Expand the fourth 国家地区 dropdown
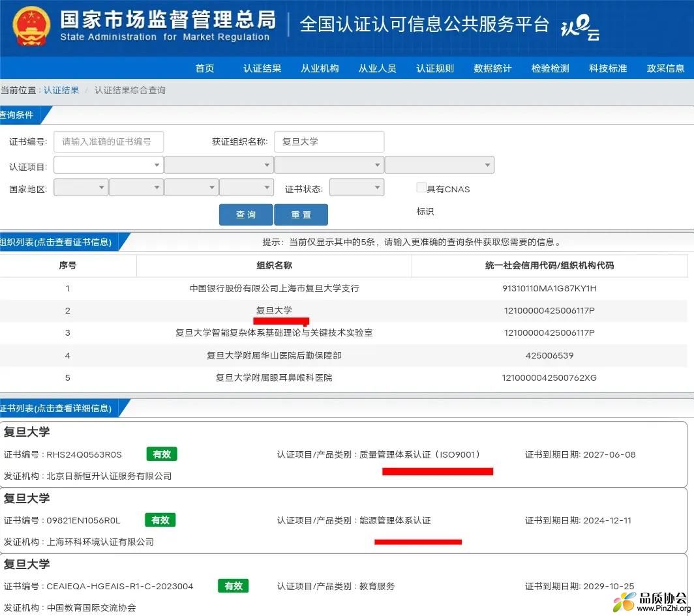 (247, 188)
